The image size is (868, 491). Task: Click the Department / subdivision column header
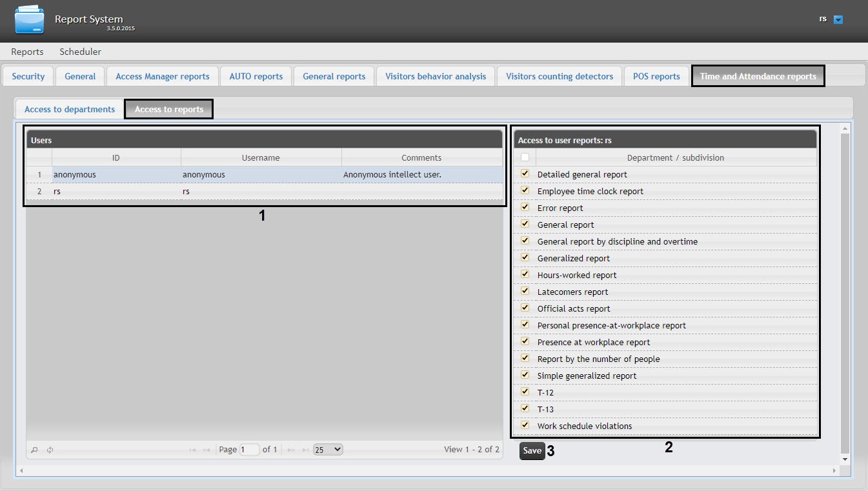coord(676,157)
